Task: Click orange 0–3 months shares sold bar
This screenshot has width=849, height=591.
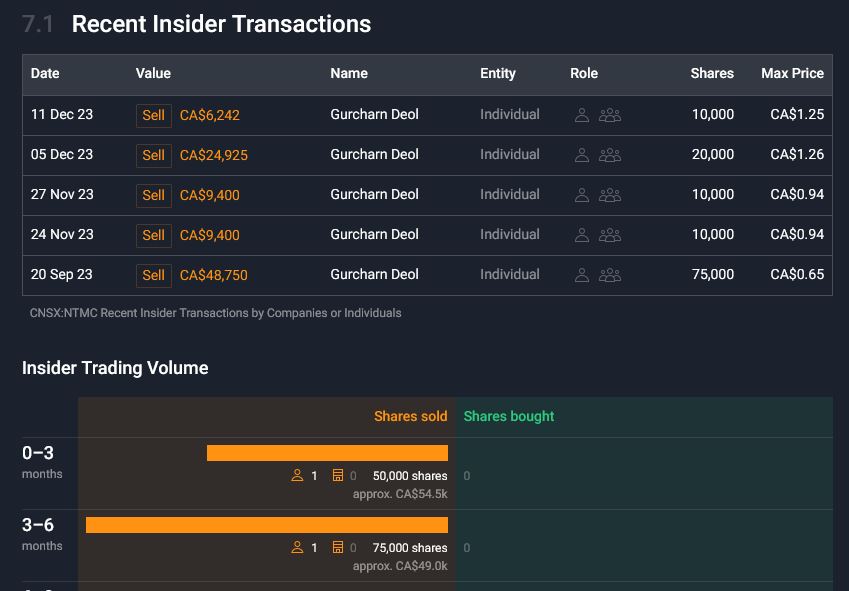Action: coord(327,453)
